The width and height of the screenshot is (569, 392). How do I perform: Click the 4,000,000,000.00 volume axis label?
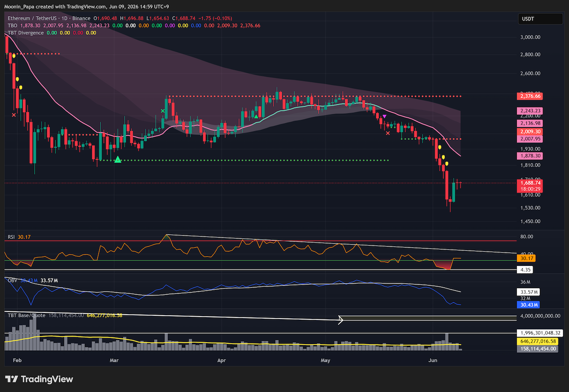tap(540, 316)
